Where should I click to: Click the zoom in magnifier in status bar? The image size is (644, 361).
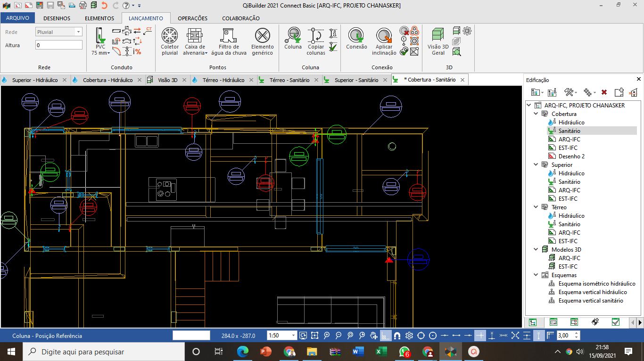[x=327, y=336]
